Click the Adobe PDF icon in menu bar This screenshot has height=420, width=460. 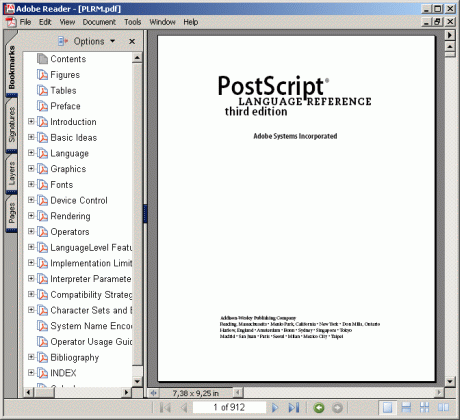coord(11,22)
